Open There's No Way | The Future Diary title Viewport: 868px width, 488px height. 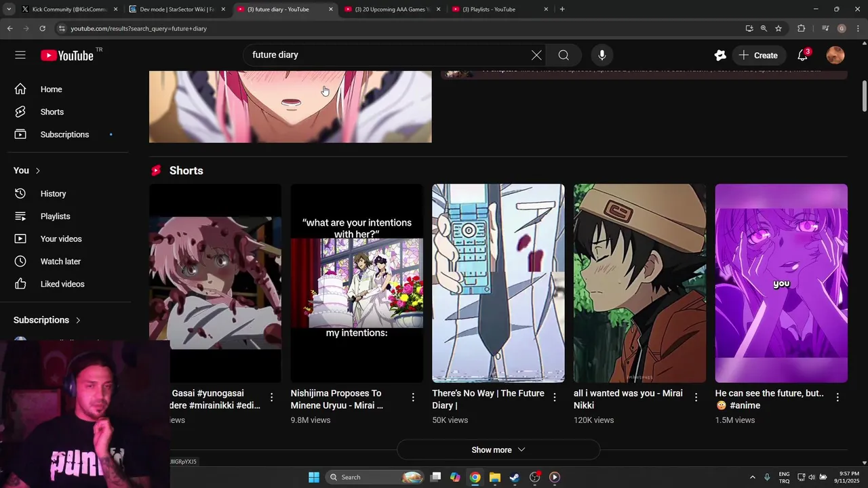(x=488, y=399)
